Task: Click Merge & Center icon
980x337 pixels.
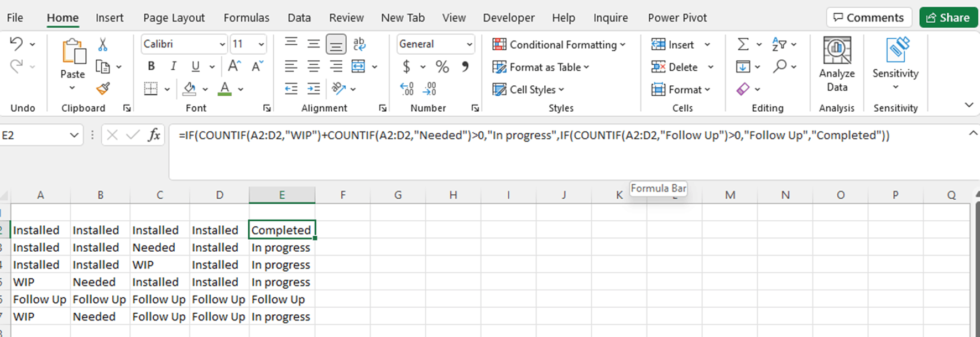Action: click(x=358, y=66)
